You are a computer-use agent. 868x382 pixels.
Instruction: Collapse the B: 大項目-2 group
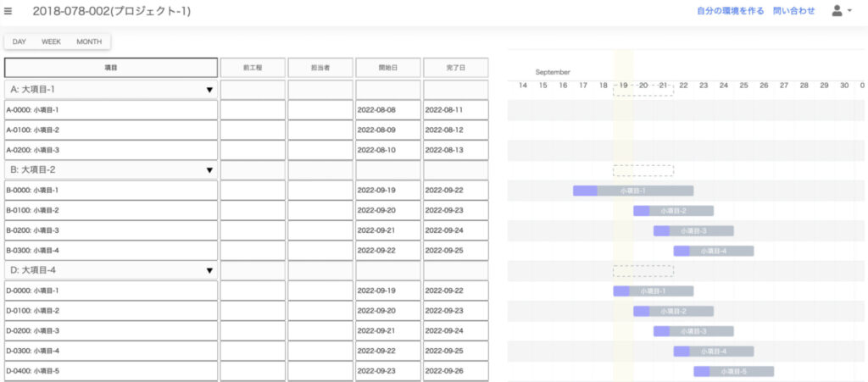coord(209,170)
